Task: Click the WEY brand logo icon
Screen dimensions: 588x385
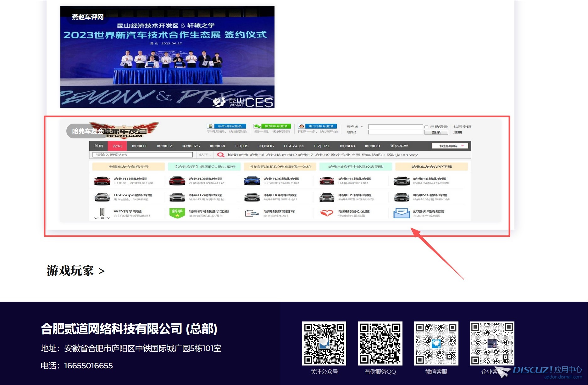Action: click(x=102, y=213)
